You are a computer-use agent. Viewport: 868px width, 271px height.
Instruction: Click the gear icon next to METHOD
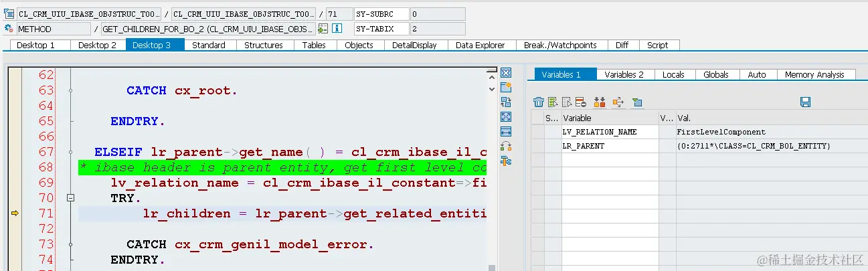click(x=9, y=29)
